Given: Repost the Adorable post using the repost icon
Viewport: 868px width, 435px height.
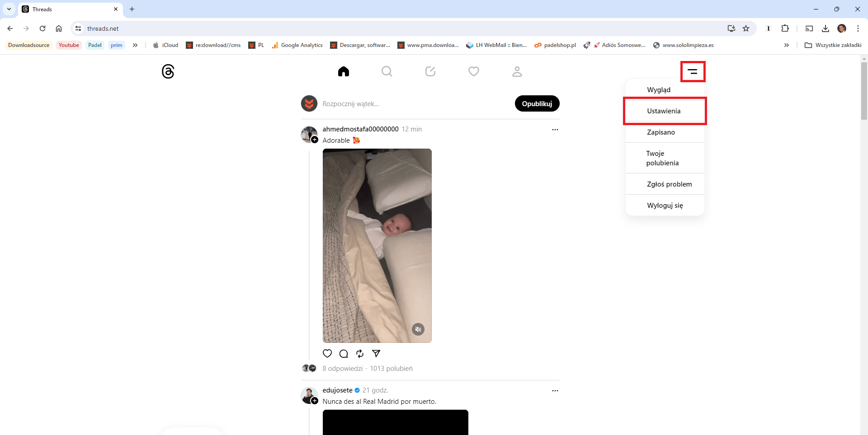Looking at the screenshot, I should (x=360, y=353).
